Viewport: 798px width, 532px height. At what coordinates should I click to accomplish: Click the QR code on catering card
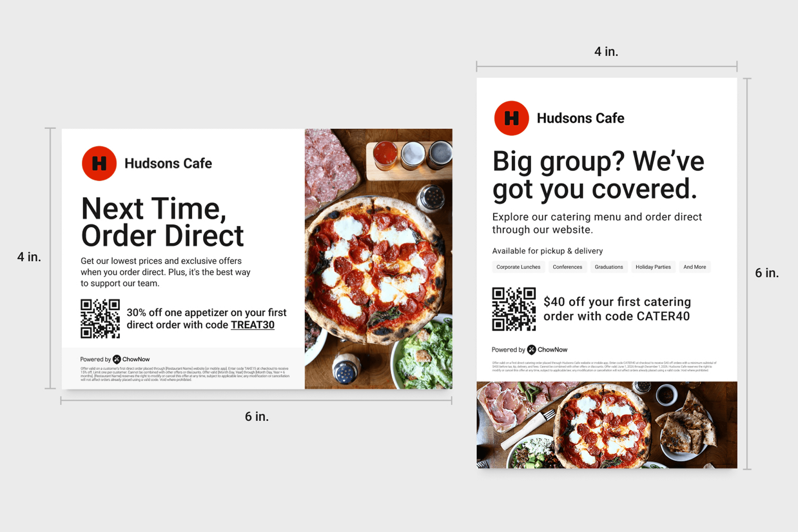click(x=514, y=309)
